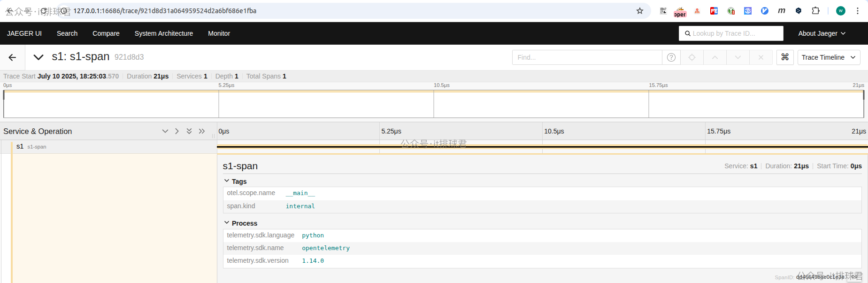
Task: Select the s1 s1-span row
Action: [108, 147]
